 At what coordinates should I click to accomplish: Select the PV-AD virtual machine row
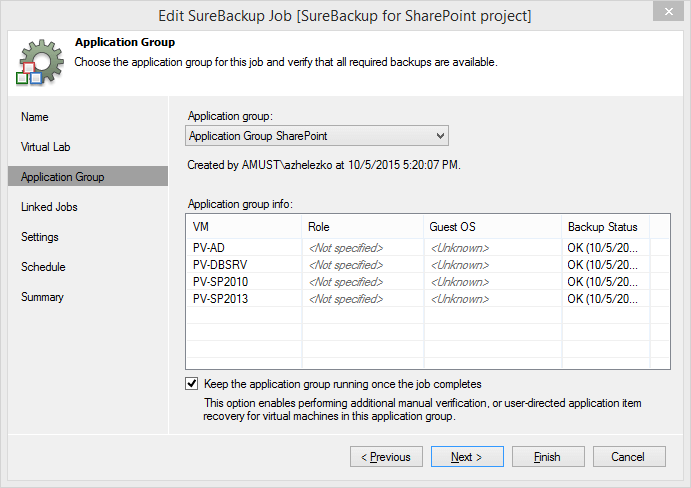coord(427,248)
